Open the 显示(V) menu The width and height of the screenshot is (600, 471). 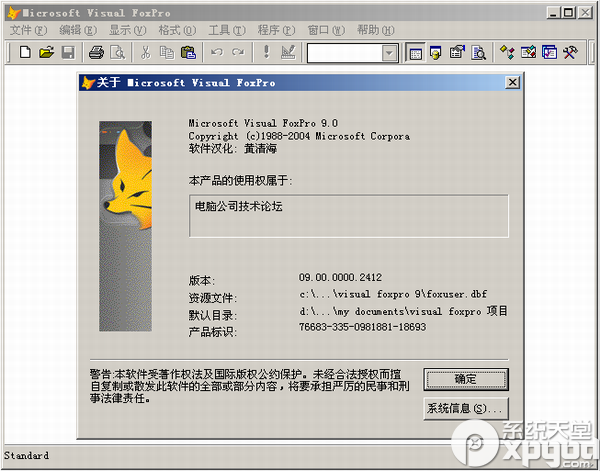pos(128,30)
